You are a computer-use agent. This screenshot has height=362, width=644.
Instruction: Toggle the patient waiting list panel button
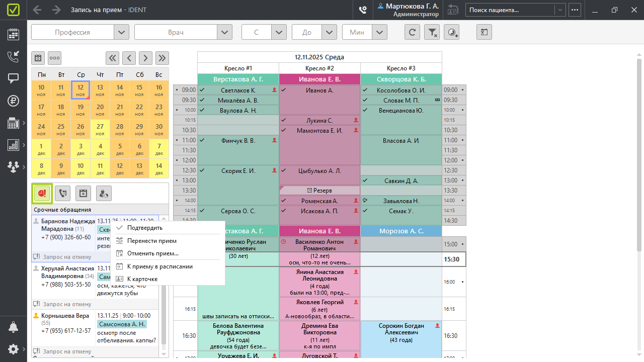coord(104,193)
